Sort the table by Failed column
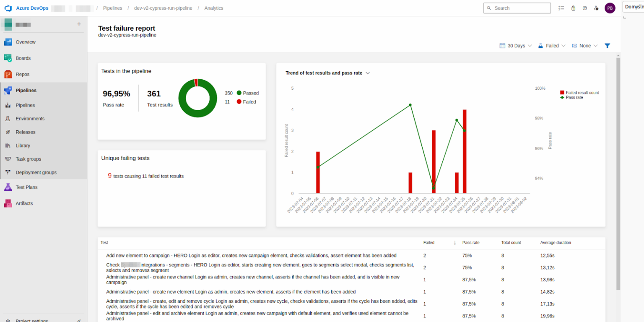This screenshot has width=644, height=322. point(429,243)
